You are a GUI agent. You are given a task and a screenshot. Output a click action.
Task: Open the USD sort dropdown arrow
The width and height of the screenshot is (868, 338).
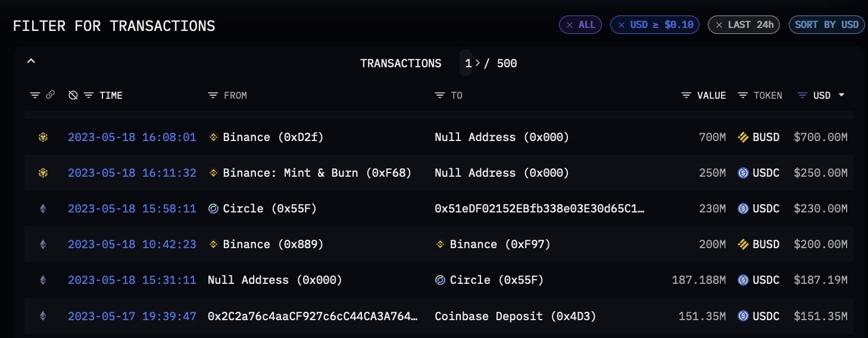point(841,95)
